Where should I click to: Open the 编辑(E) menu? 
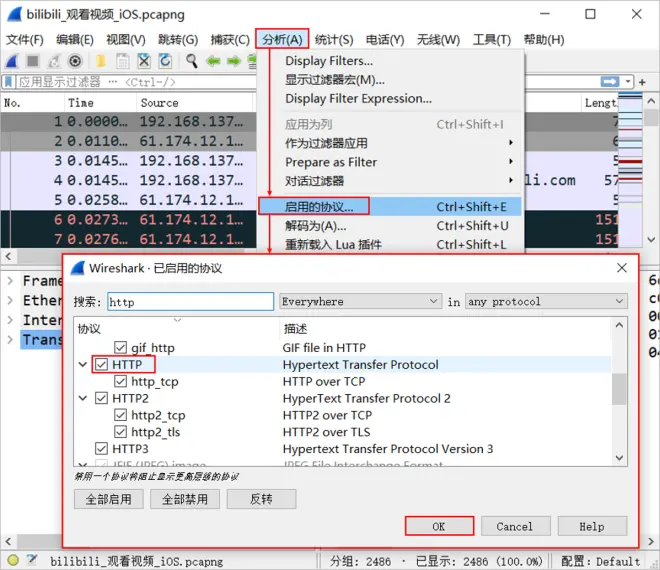75,40
